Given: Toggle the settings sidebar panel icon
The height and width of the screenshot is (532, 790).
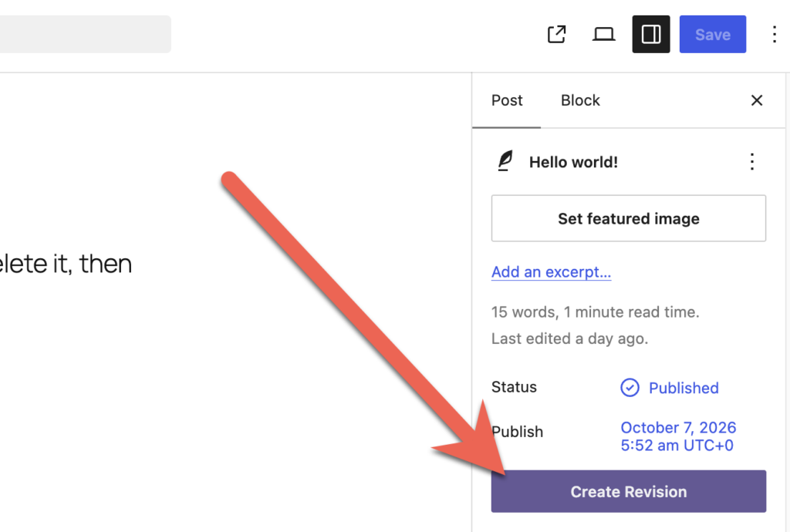Looking at the screenshot, I should coord(651,34).
